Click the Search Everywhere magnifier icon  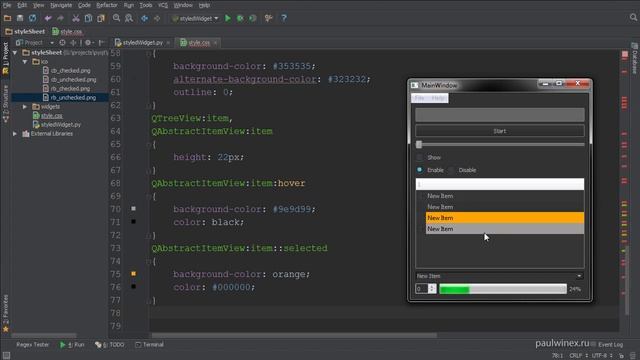click(x=633, y=18)
